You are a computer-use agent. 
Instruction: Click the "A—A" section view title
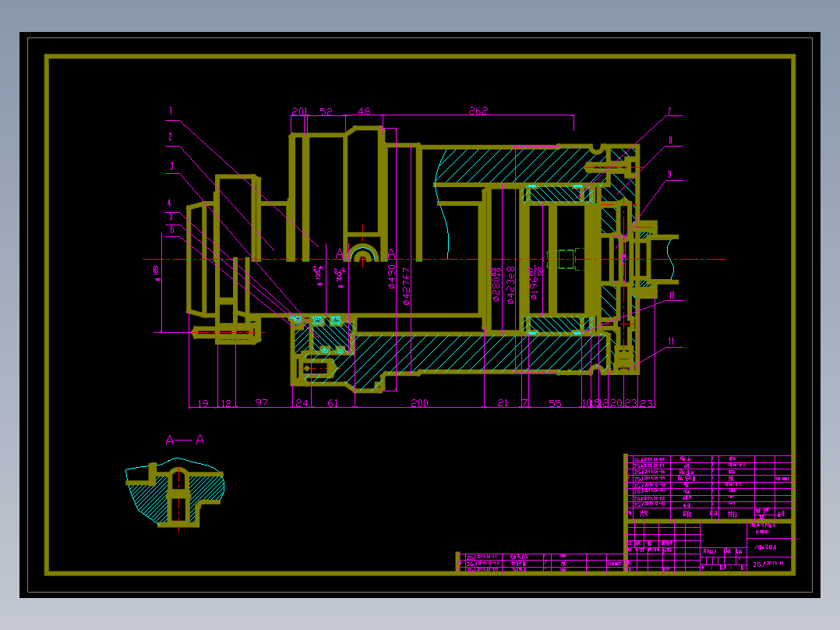(x=185, y=441)
